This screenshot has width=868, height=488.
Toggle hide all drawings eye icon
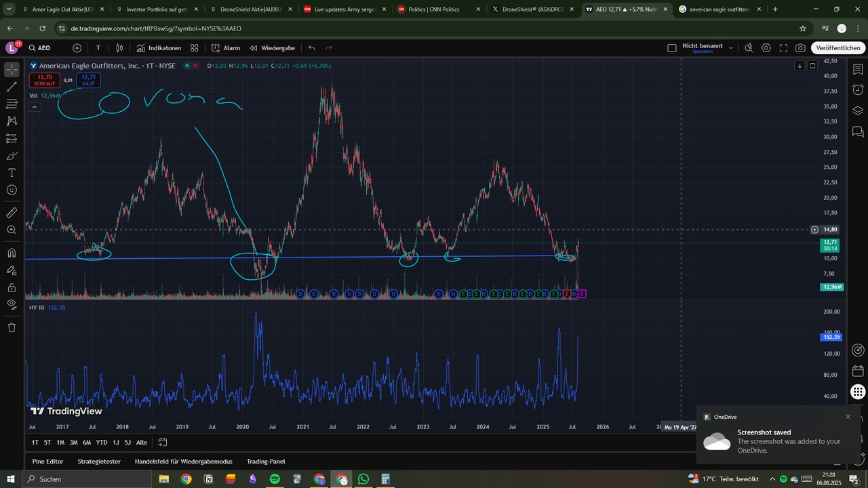[12, 304]
